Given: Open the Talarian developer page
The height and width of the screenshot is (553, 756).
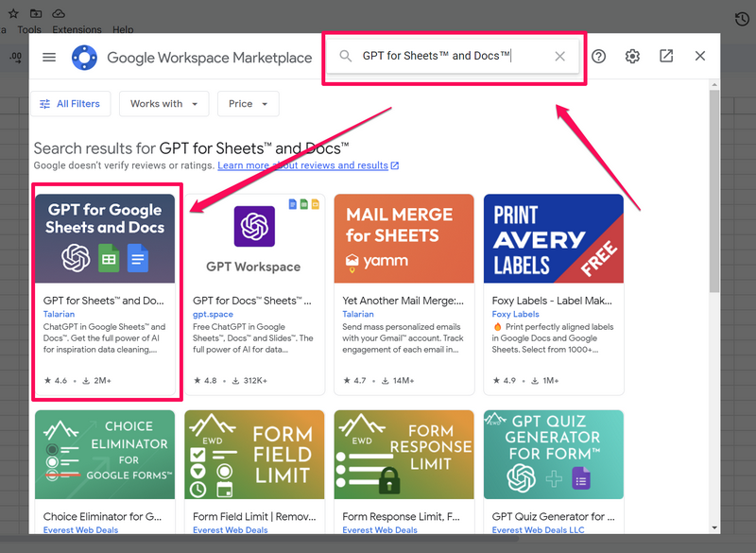Looking at the screenshot, I should [x=58, y=313].
